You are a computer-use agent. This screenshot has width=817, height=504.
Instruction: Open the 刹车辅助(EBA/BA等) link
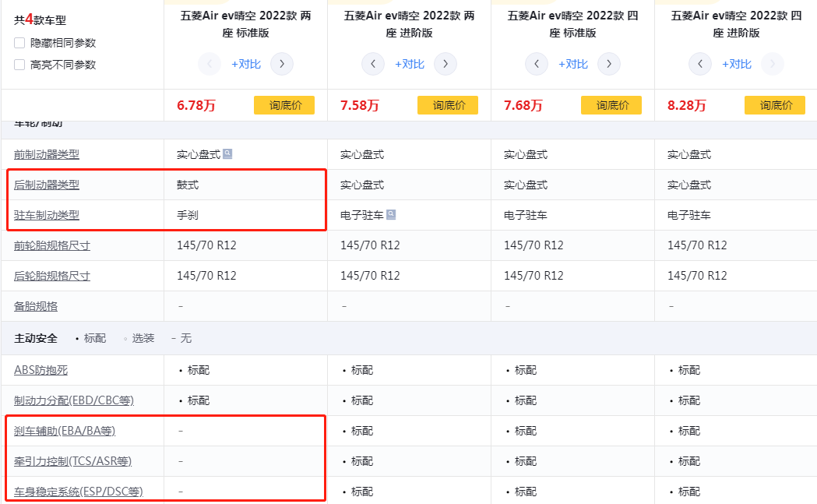point(65,431)
